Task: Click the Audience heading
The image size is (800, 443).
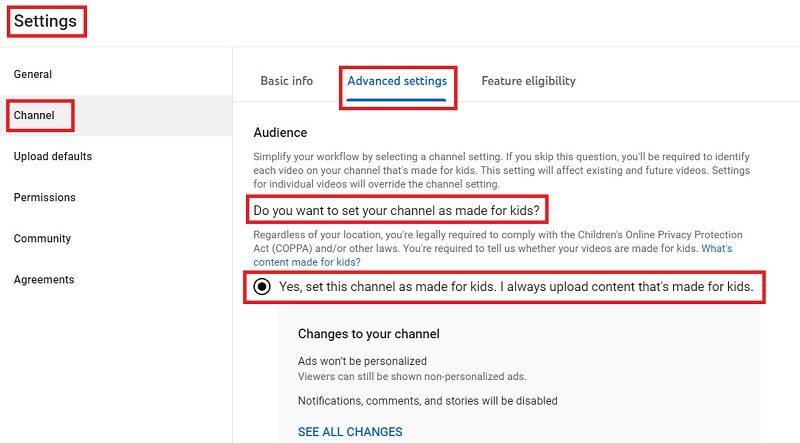Action: 280,133
